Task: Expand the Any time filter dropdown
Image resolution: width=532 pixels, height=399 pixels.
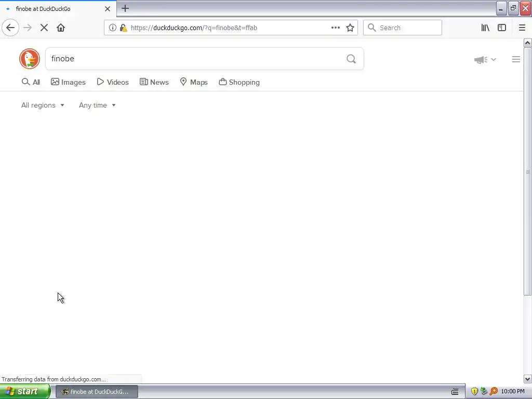Action: [x=97, y=105]
